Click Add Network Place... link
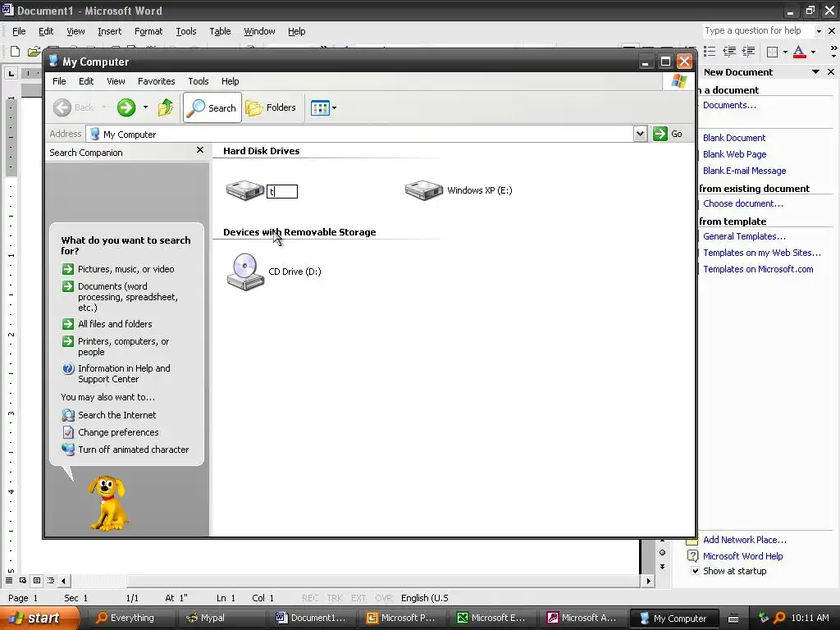Screen dimensions: 840x630 coord(745,540)
